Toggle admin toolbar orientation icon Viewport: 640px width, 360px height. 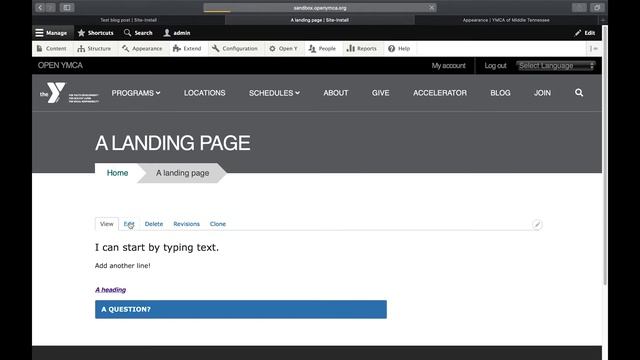[593, 49]
